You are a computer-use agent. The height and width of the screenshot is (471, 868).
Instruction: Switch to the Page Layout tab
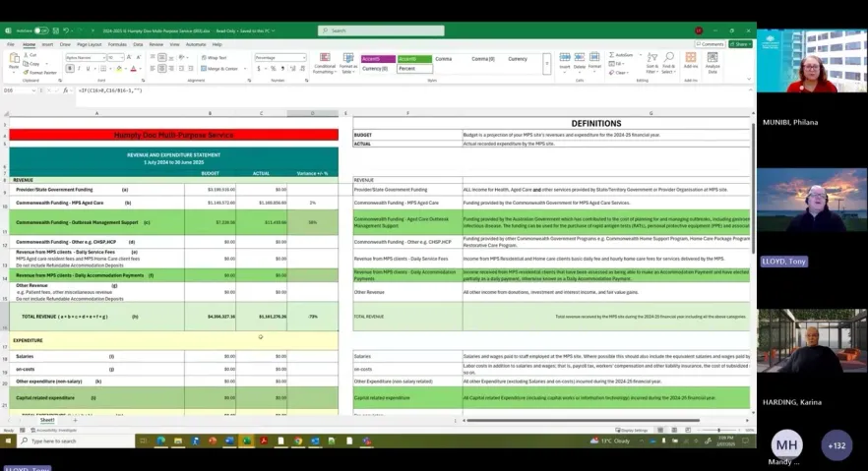90,44
